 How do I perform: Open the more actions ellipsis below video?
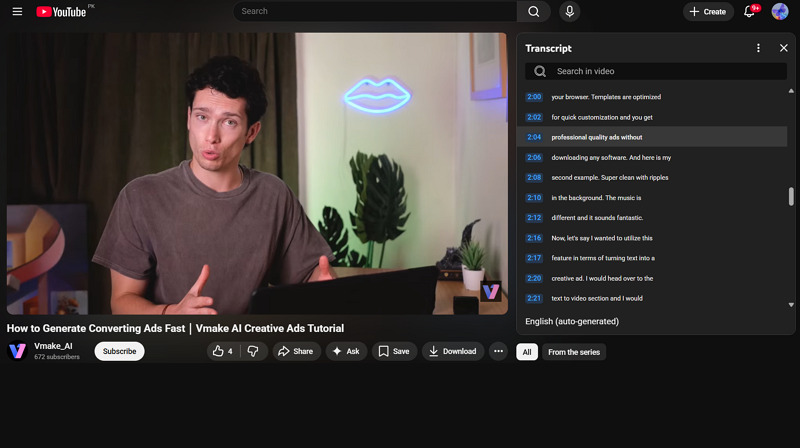(x=498, y=351)
